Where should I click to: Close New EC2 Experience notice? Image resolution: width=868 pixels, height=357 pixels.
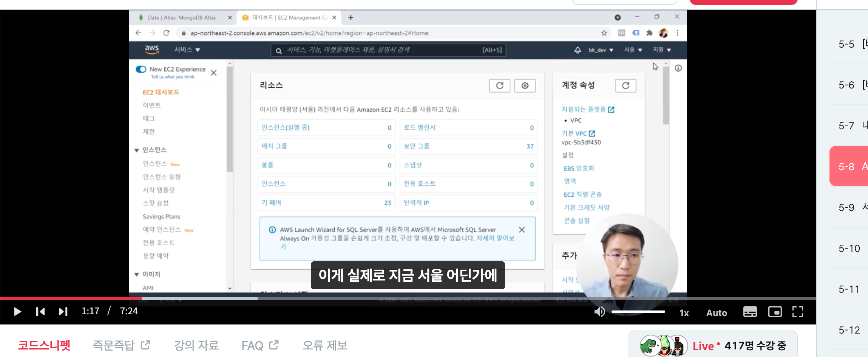click(214, 73)
